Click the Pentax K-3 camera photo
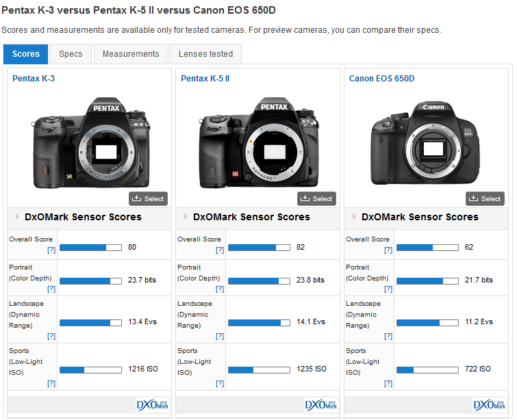The image size is (517, 420). click(91, 143)
